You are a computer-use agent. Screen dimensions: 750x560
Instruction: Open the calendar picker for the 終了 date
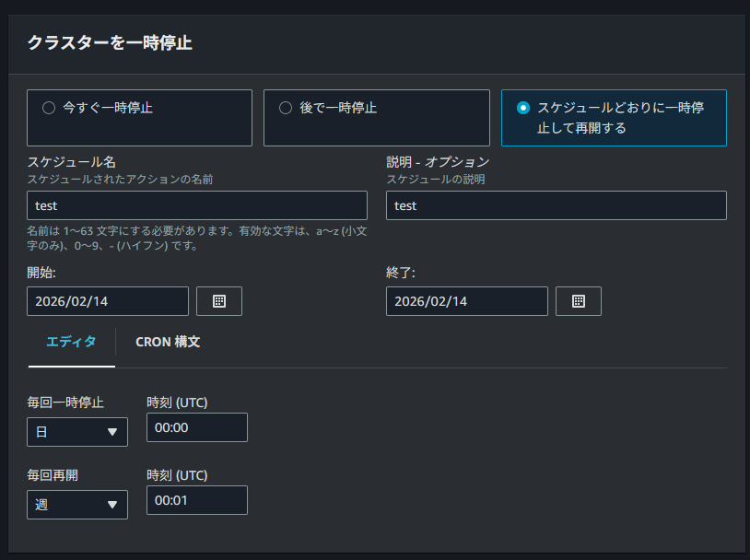579,300
